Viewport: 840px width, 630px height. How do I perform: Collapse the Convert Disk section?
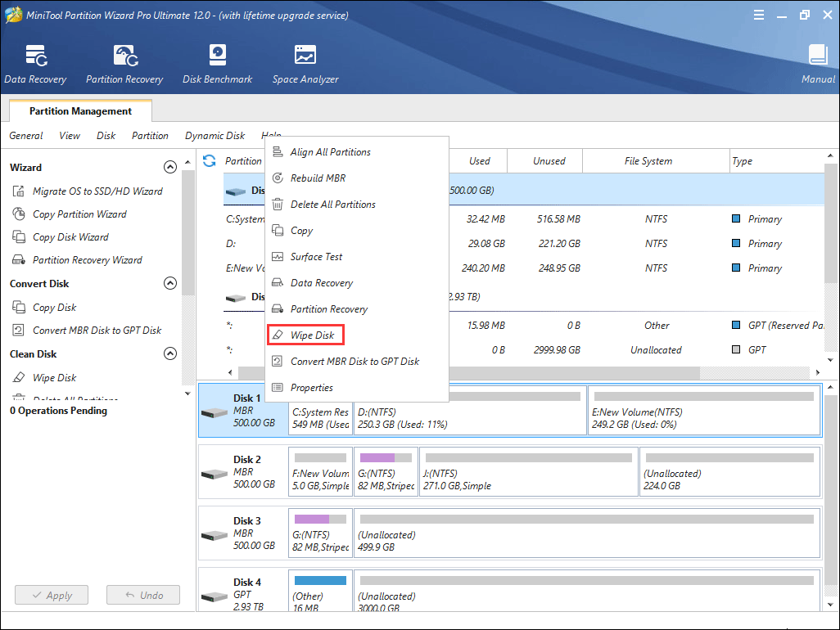pos(170,284)
